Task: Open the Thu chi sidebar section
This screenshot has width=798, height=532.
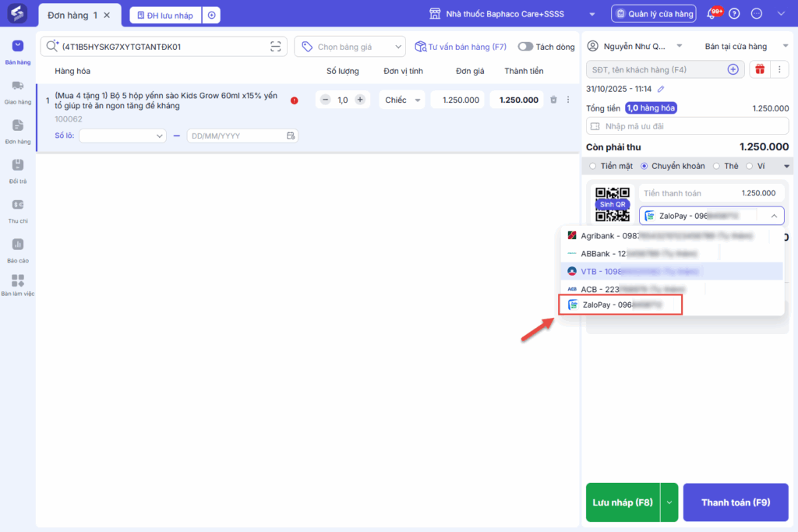Action: point(18,211)
